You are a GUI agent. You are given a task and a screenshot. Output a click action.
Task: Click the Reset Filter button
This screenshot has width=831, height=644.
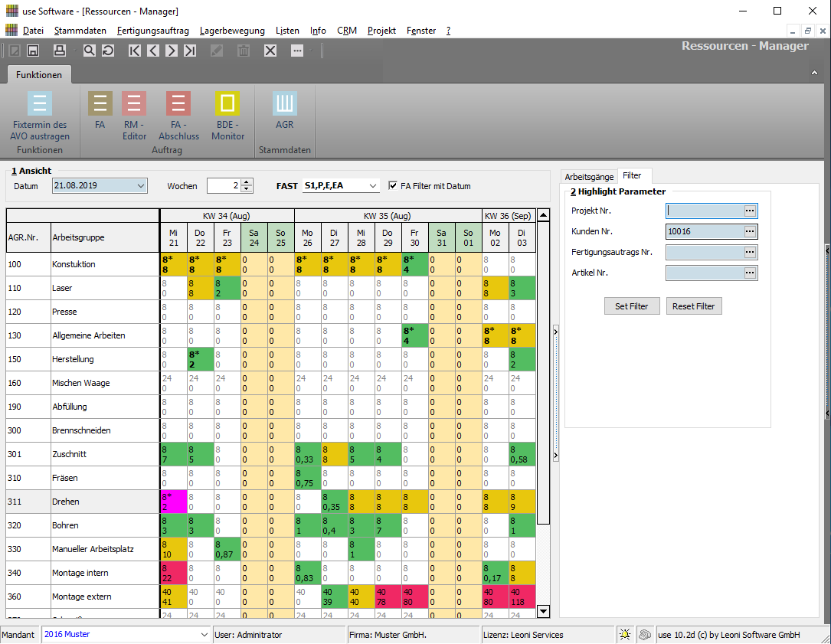pos(693,306)
